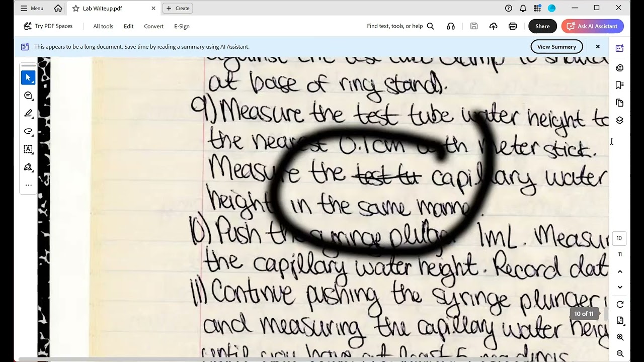644x362 pixels.
Task: Open the page thumbnails panel icon
Action: click(620, 103)
